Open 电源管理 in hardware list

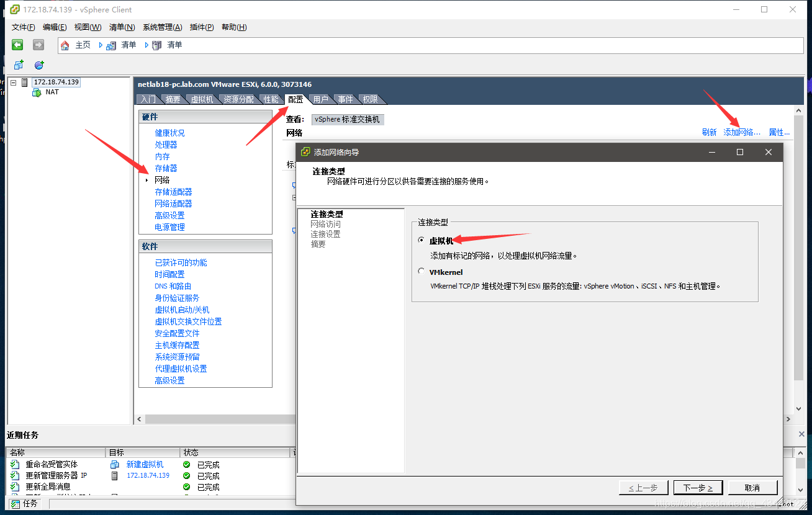tap(169, 227)
